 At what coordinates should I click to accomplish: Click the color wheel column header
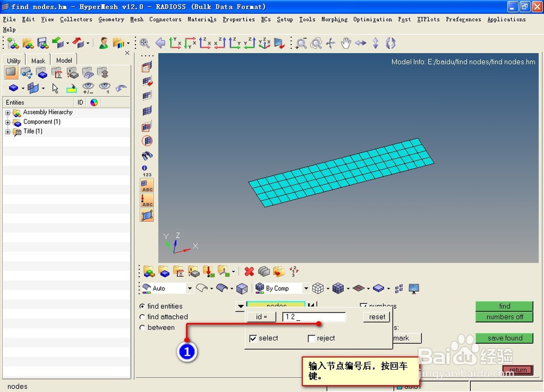[94, 103]
